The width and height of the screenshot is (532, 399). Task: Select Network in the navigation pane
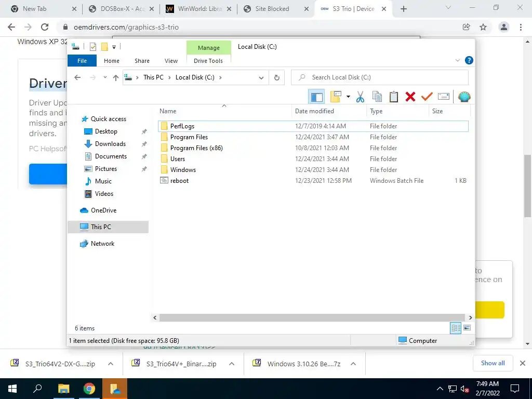[x=102, y=244]
